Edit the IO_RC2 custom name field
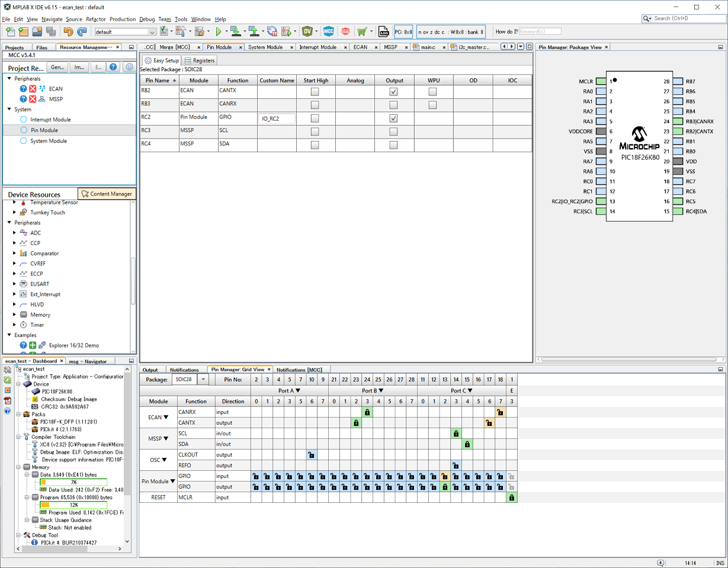The image size is (728, 568). click(277, 118)
